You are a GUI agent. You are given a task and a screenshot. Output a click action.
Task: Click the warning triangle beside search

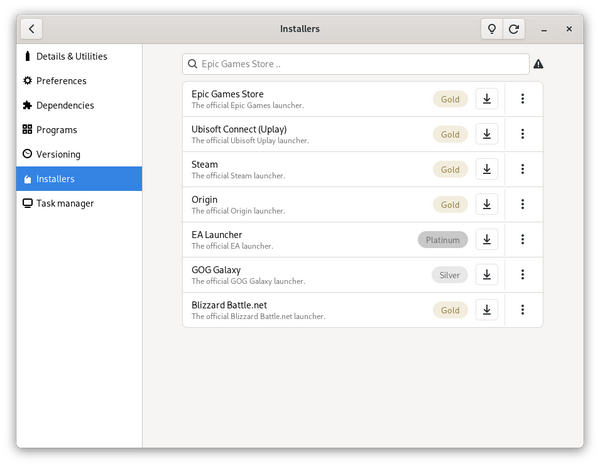538,64
